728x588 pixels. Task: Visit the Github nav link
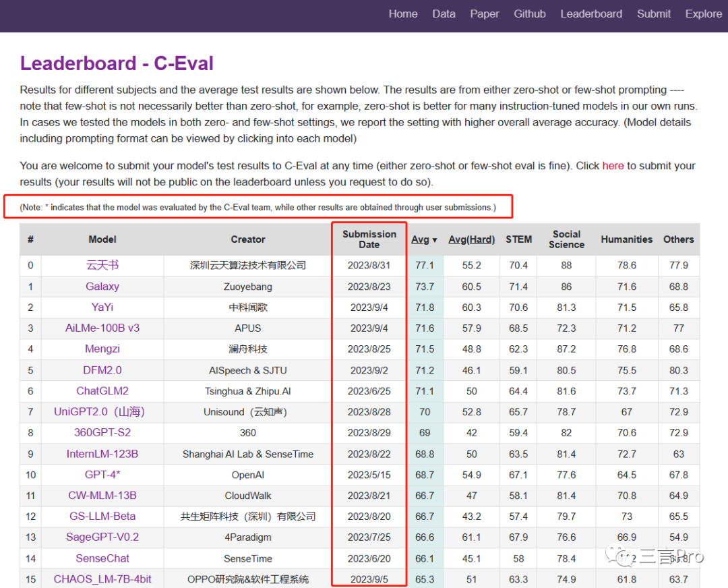coord(529,14)
